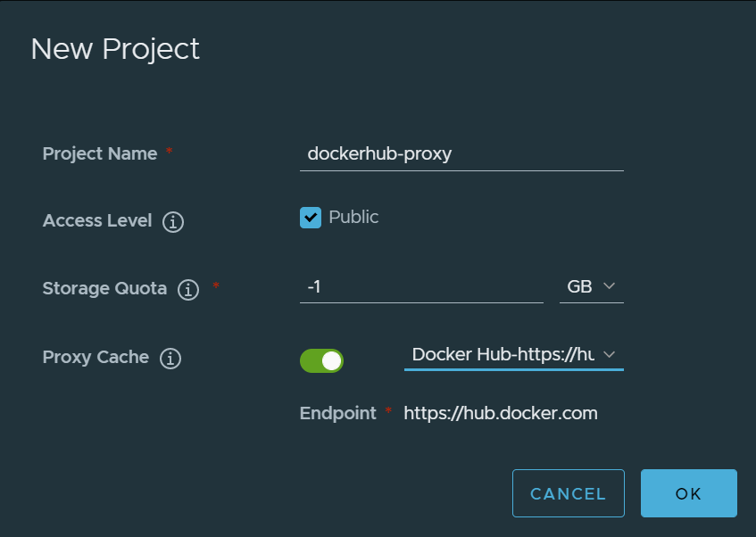
Task: Click the Public checkbox label text
Action: pos(353,217)
